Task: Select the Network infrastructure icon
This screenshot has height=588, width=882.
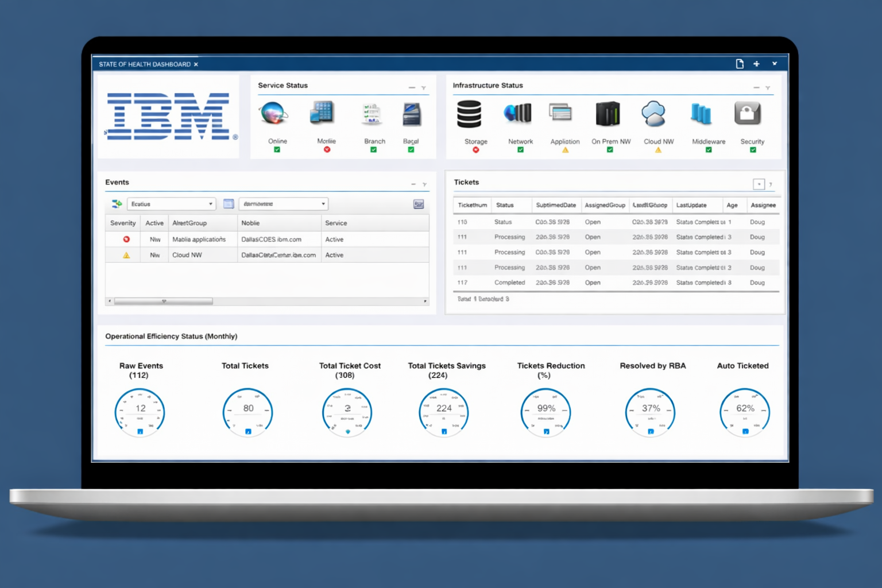Action: (x=518, y=114)
